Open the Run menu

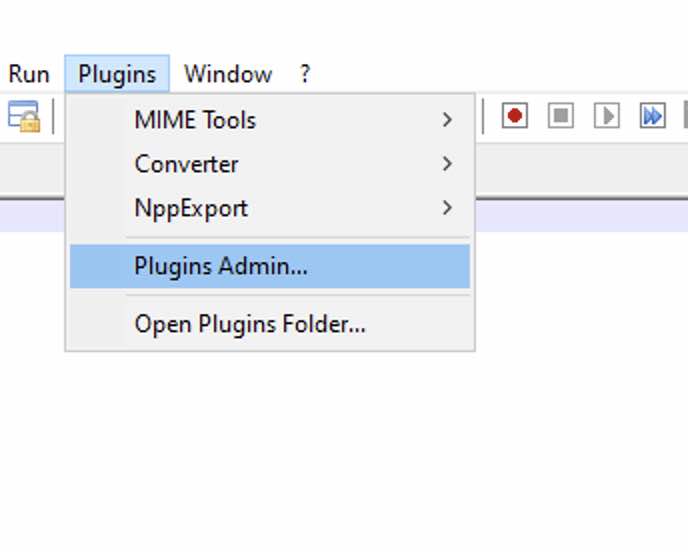(x=29, y=74)
